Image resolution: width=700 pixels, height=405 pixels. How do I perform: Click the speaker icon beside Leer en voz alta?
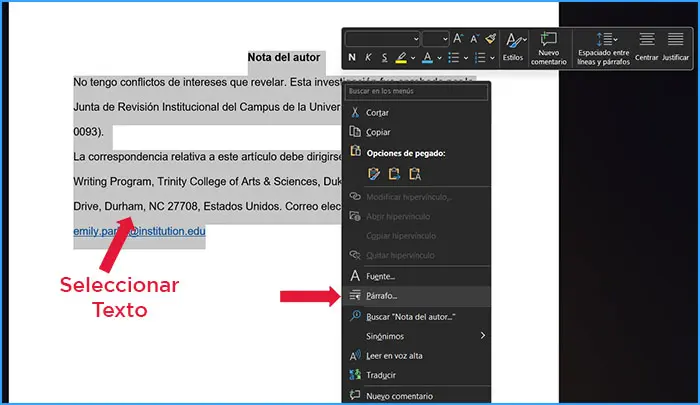click(x=355, y=355)
